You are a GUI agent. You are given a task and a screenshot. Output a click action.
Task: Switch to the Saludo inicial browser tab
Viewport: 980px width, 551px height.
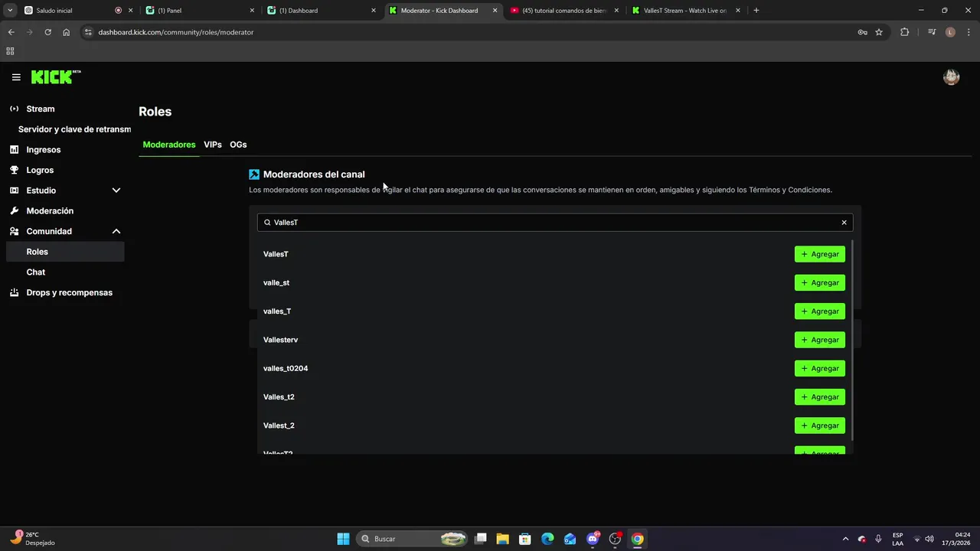[77, 11]
